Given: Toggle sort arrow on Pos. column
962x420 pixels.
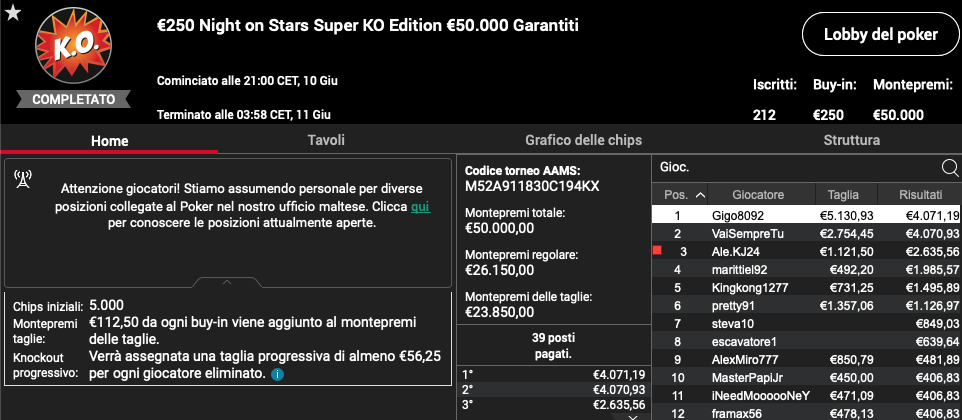Looking at the screenshot, I should click(x=699, y=195).
